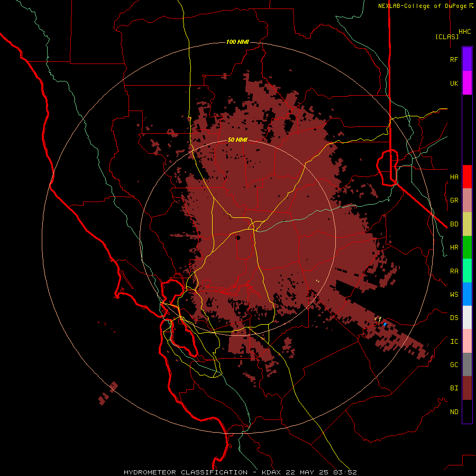Click the "HHC" product code text
The height and width of the screenshot is (476, 476).
click(x=464, y=32)
